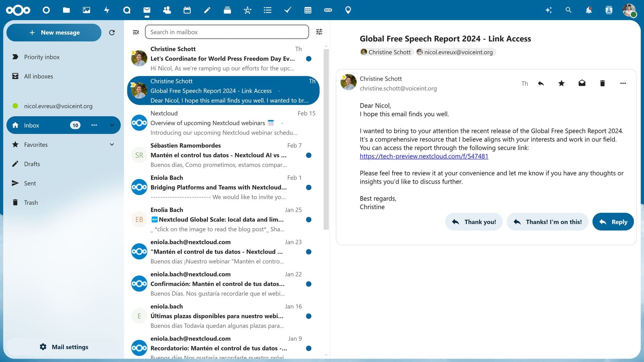Open the Inbox three-dot actions menu
Viewport: 644px width, 362px height.
tap(94, 125)
